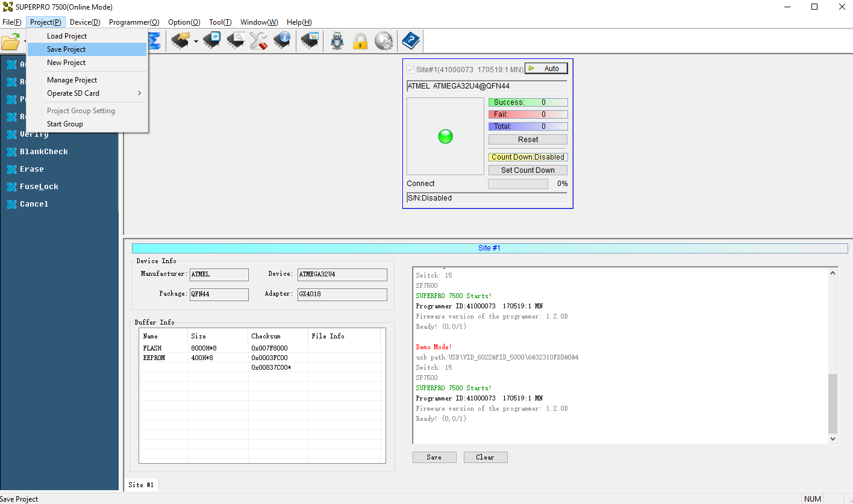The image size is (853, 504).
Task: Click the chip search magnifier icon
Action: coord(235,41)
